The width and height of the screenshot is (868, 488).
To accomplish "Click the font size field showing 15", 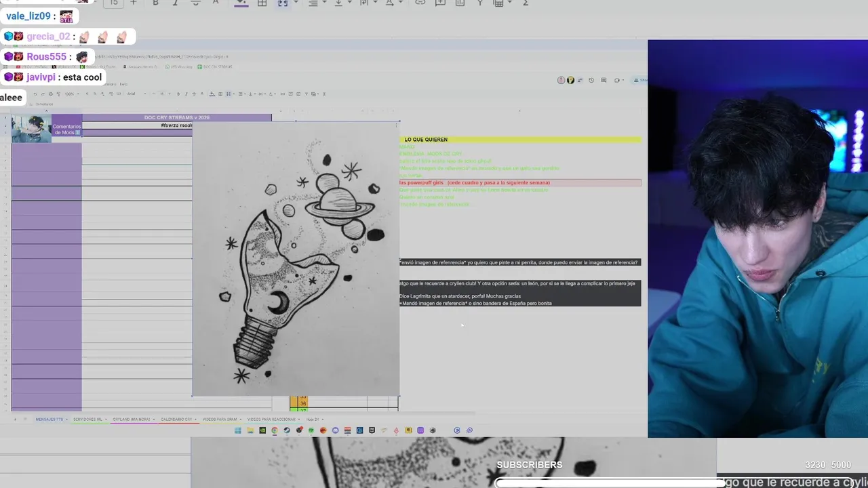I will (x=113, y=3).
